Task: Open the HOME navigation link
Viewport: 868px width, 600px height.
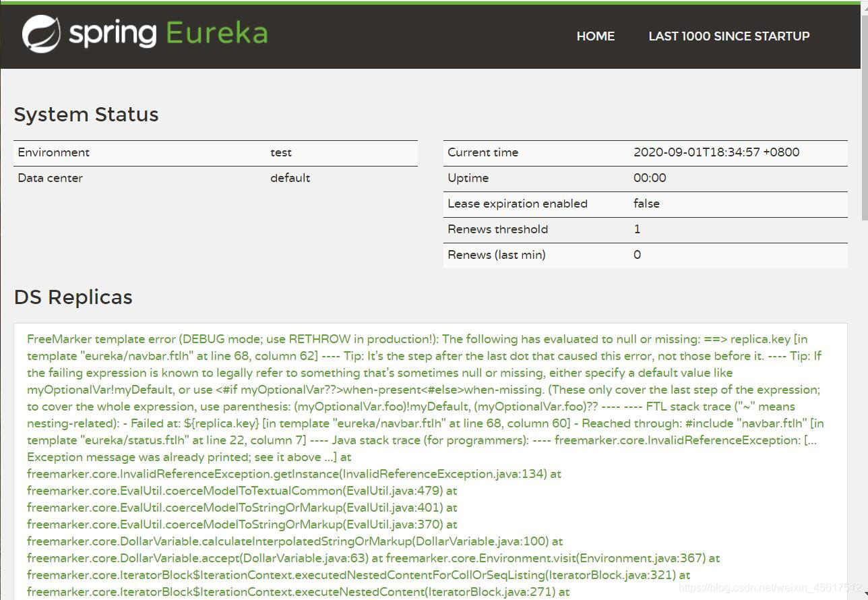Action: 596,36
